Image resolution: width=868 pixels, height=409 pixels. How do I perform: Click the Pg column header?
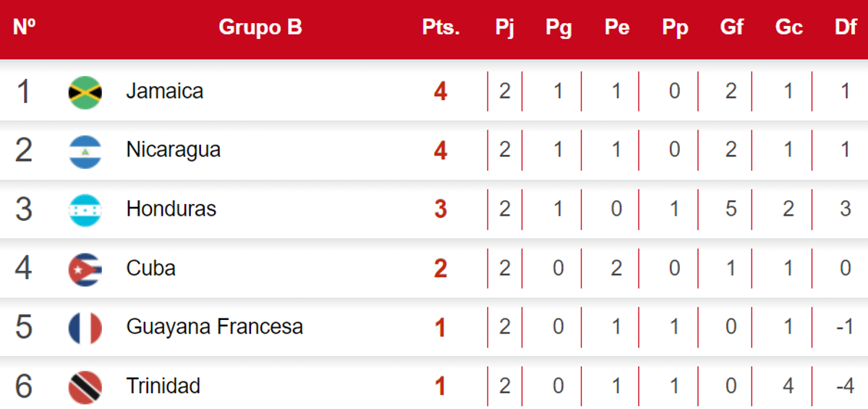[558, 28]
